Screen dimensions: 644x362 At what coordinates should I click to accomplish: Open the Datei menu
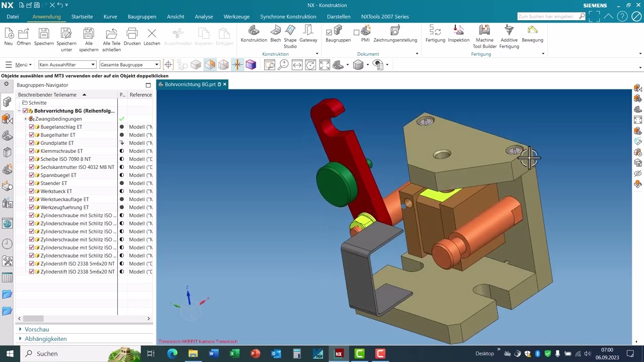[x=13, y=17]
